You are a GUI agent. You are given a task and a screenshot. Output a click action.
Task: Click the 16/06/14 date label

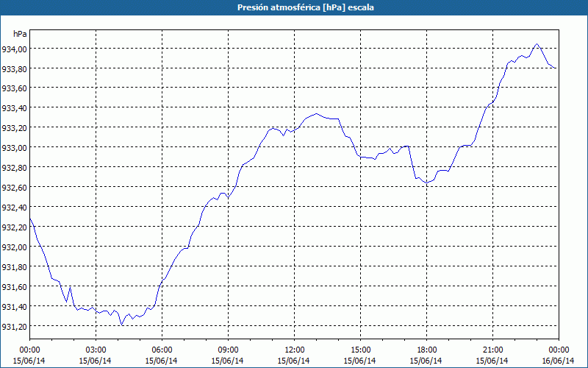pos(558,361)
